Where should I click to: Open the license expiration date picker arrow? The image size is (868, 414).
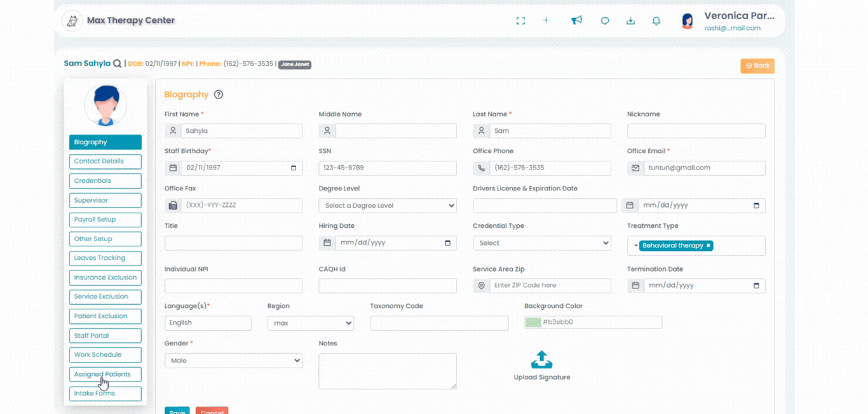[x=756, y=206]
